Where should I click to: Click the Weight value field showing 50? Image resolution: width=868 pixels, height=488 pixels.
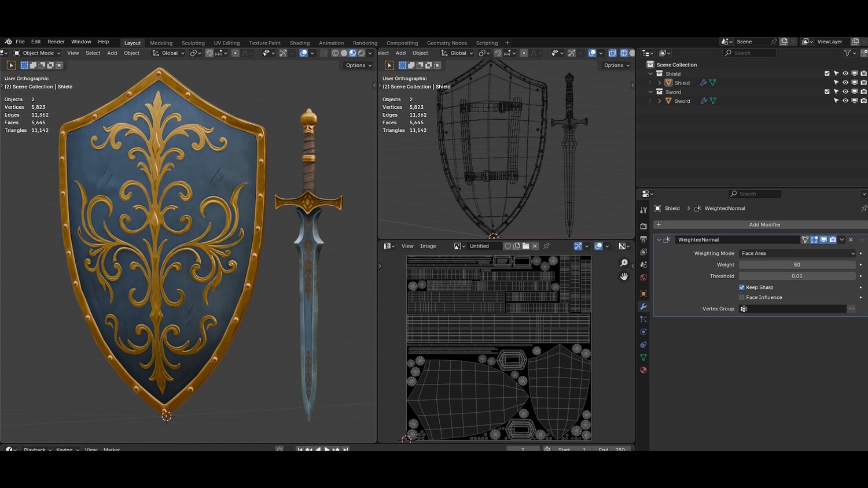(x=797, y=265)
